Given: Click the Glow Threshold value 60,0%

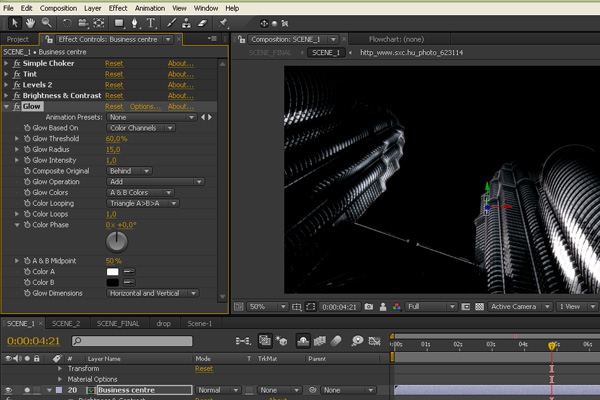Looking at the screenshot, I should coord(116,139).
